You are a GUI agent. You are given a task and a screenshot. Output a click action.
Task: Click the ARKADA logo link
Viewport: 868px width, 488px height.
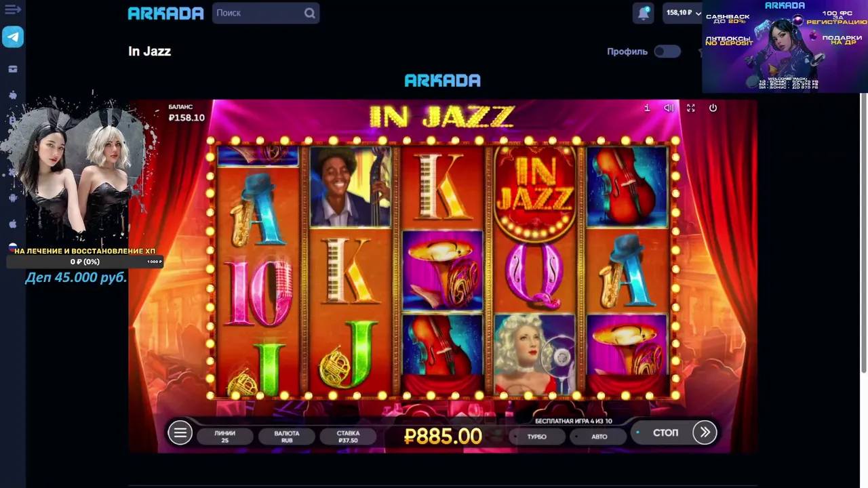(166, 13)
